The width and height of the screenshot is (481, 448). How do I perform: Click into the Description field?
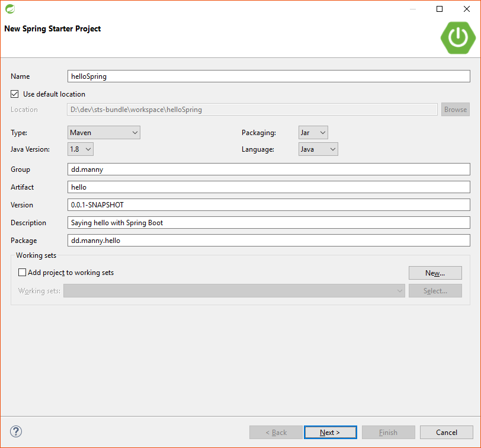pos(269,223)
